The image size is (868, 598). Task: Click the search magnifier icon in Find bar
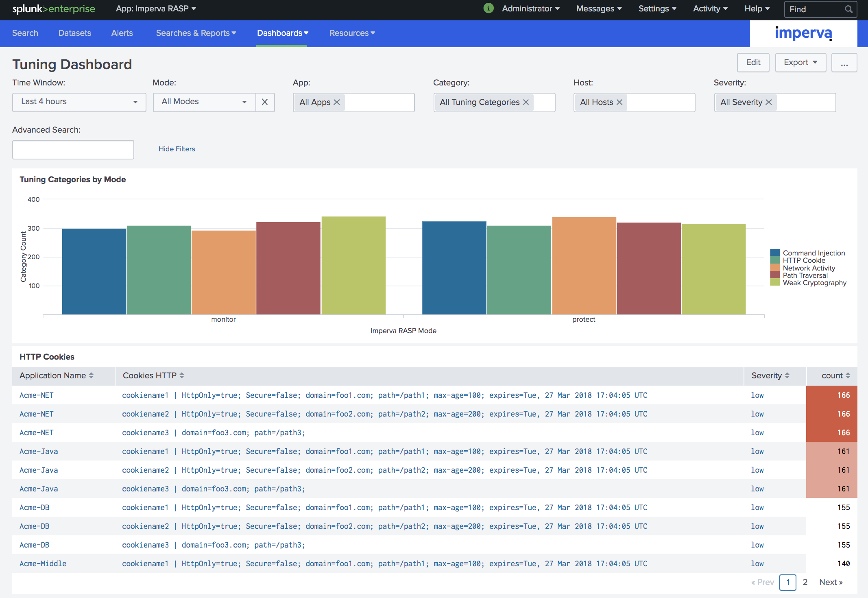(x=848, y=9)
